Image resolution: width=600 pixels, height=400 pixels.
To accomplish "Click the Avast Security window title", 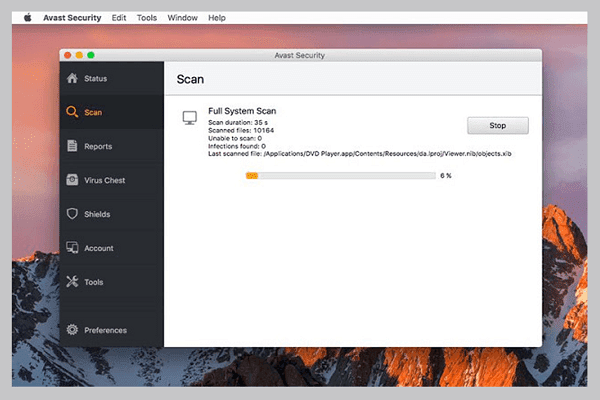I will pyautogui.click(x=300, y=55).
